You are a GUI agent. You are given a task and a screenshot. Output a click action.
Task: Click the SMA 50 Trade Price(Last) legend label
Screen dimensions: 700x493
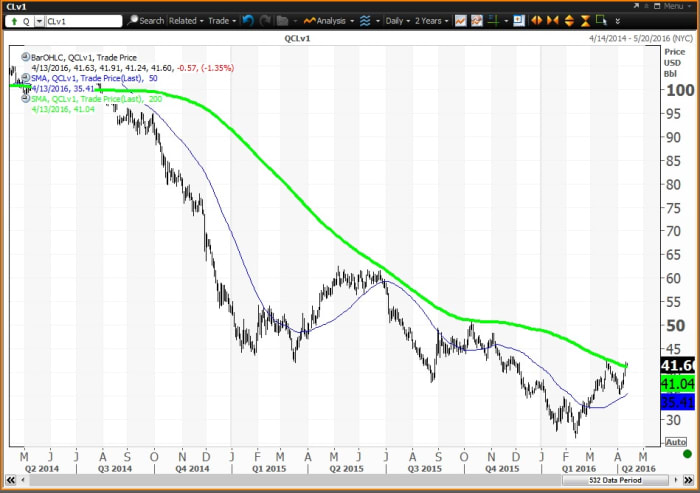pos(94,78)
